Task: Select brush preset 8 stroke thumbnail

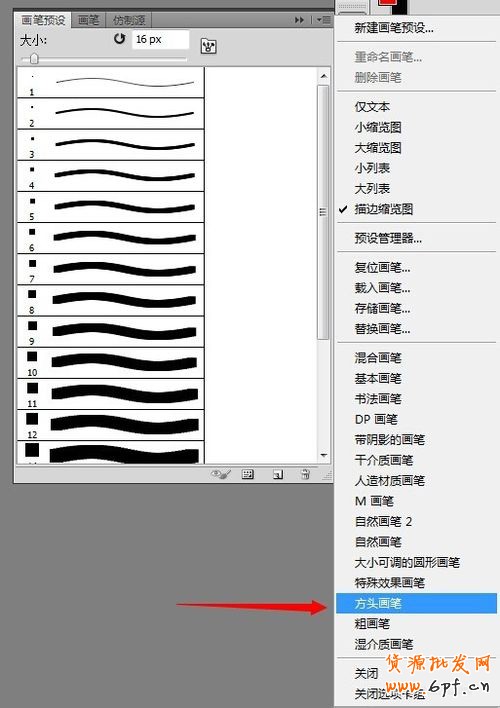Action: [111, 300]
